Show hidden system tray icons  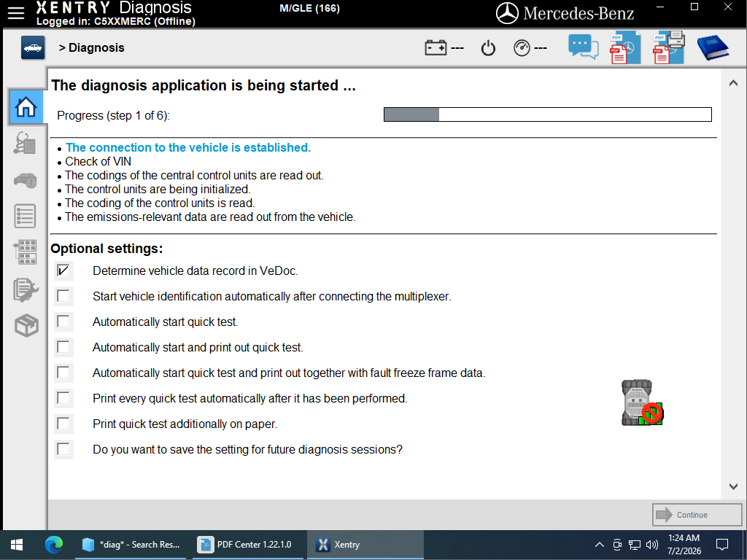[600, 545]
